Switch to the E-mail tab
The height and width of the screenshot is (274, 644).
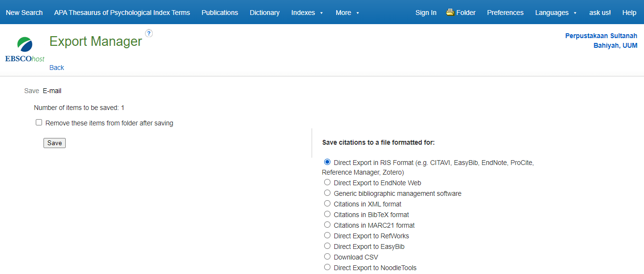click(x=52, y=91)
